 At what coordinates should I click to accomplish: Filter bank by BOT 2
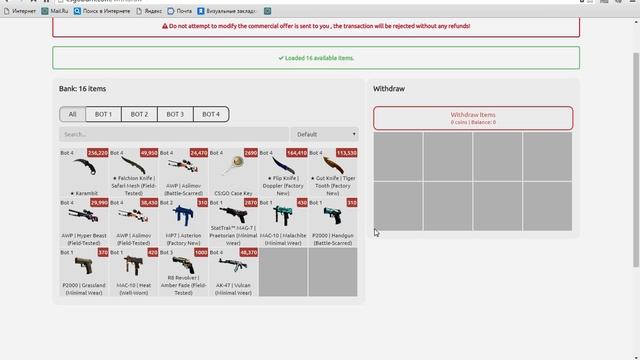click(139, 114)
